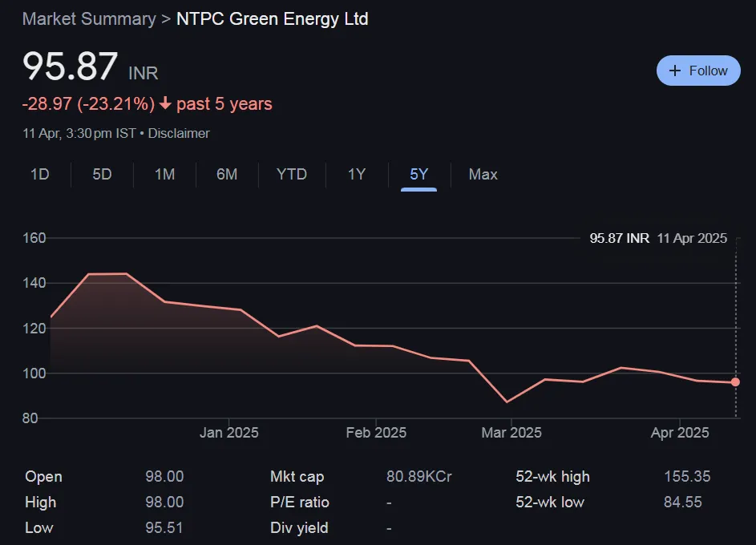Open the Disclaimer link
This screenshot has width=756, height=545.
coord(179,134)
